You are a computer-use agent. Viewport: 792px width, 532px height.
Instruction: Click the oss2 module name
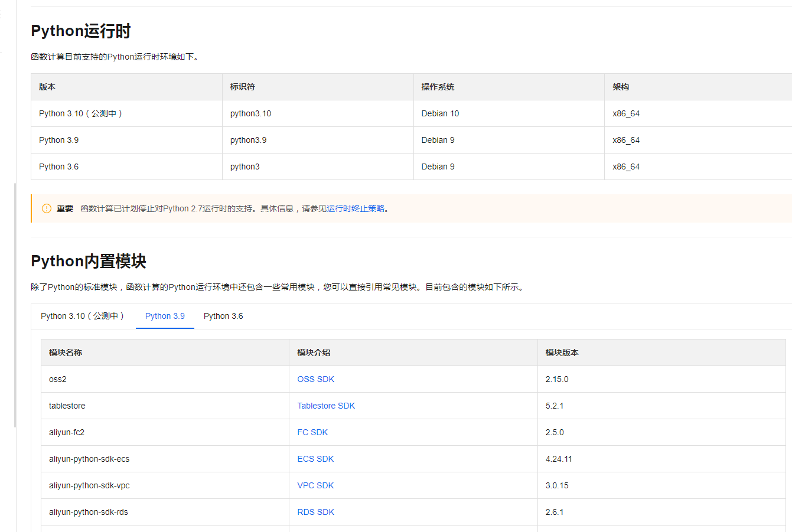point(57,379)
